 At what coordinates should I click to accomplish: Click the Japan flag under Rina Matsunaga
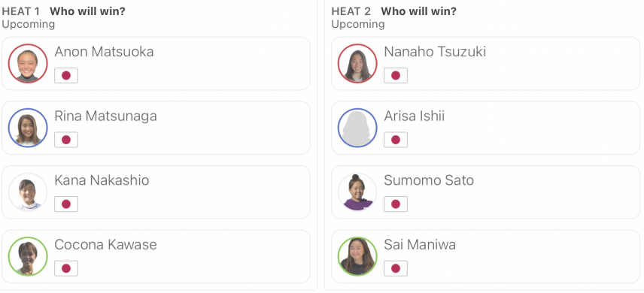66,140
